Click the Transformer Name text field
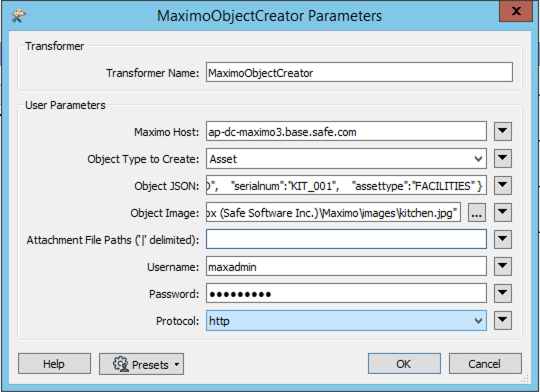The height and width of the screenshot is (392, 540). coord(360,72)
